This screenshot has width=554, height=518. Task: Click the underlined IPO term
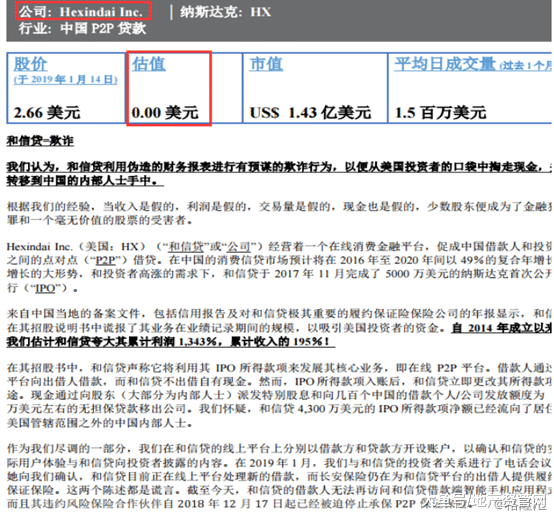click(45, 288)
